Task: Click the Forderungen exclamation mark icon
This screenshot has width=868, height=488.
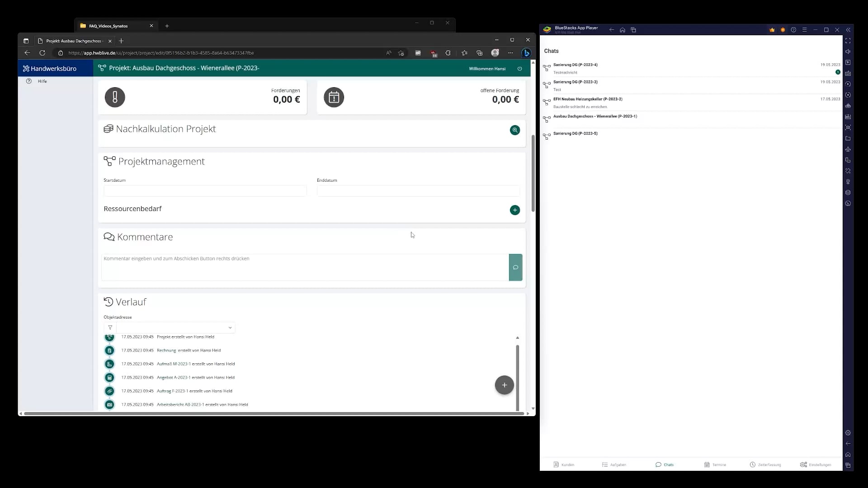Action: 115,97
